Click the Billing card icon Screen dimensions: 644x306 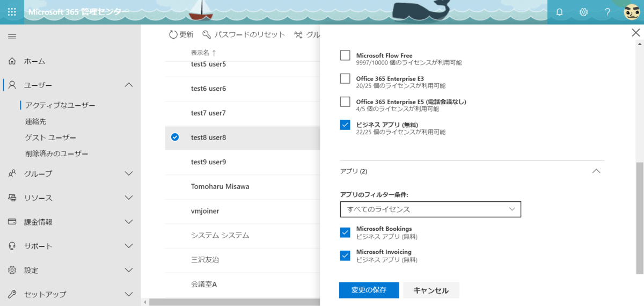pyautogui.click(x=12, y=222)
